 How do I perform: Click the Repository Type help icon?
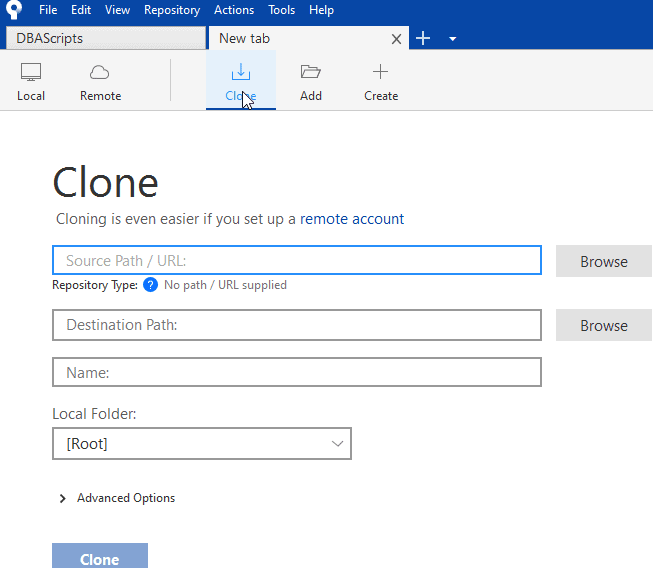click(151, 285)
